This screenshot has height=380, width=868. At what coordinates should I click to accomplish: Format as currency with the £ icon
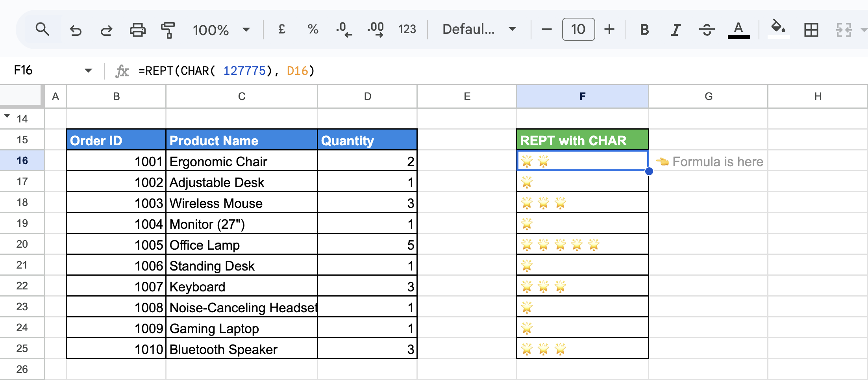(282, 29)
